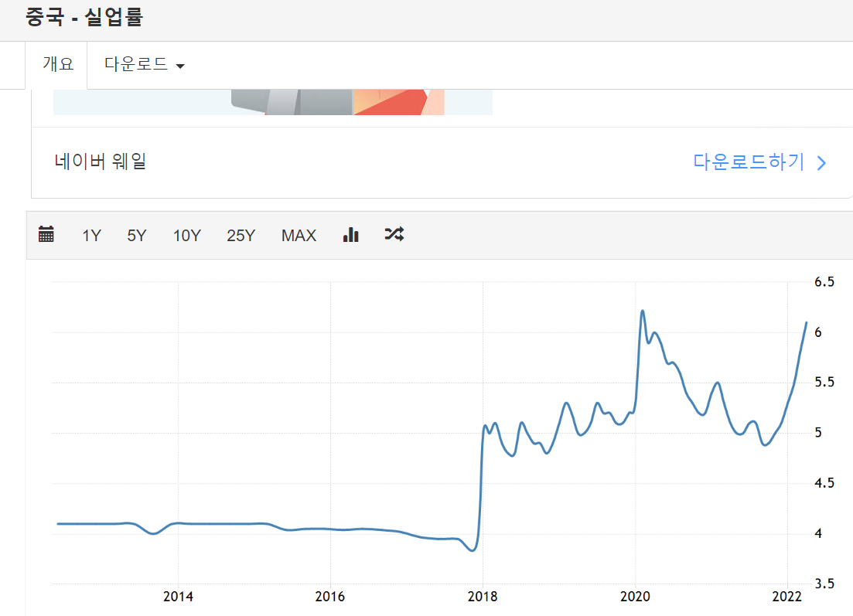Select the 1Y time range
This screenshot has width=853, height=616.
pos(92,236)
